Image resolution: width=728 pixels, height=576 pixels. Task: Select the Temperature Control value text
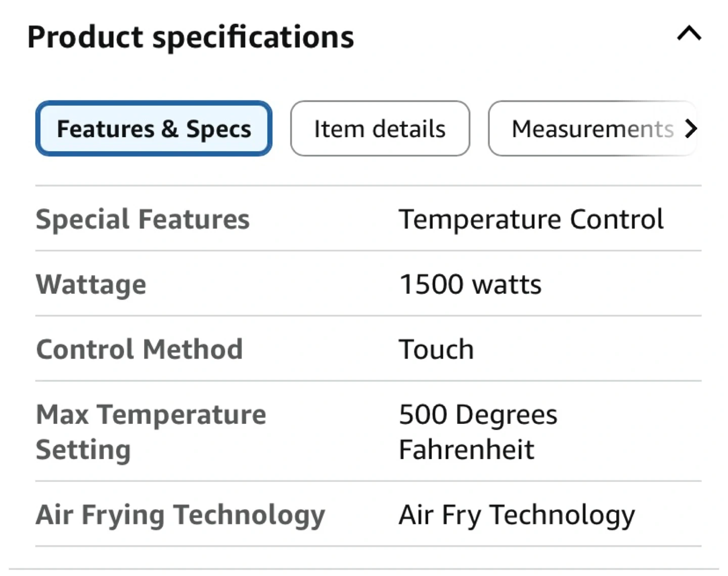531,219
